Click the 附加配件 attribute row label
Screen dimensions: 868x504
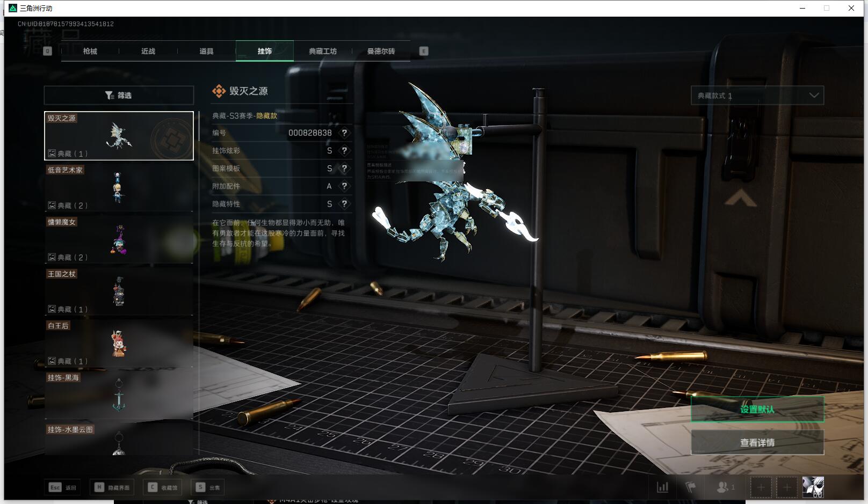(x=226, y=186)
